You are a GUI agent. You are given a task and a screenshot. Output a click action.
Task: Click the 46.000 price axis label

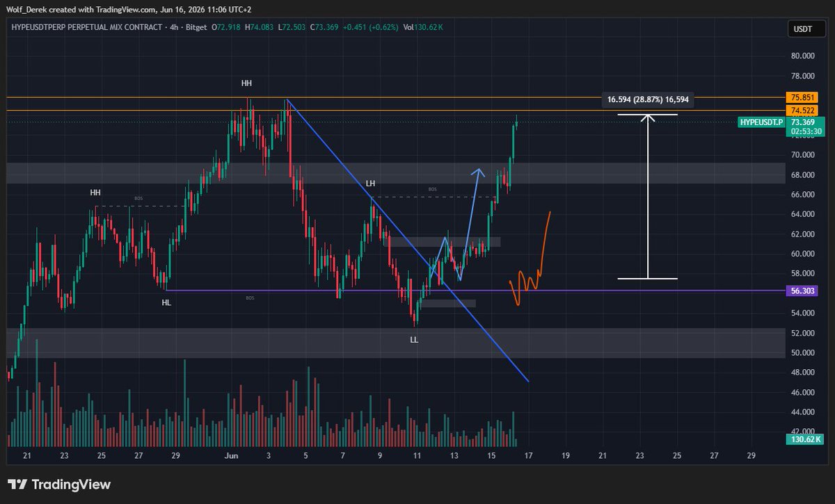pos(802,392)
